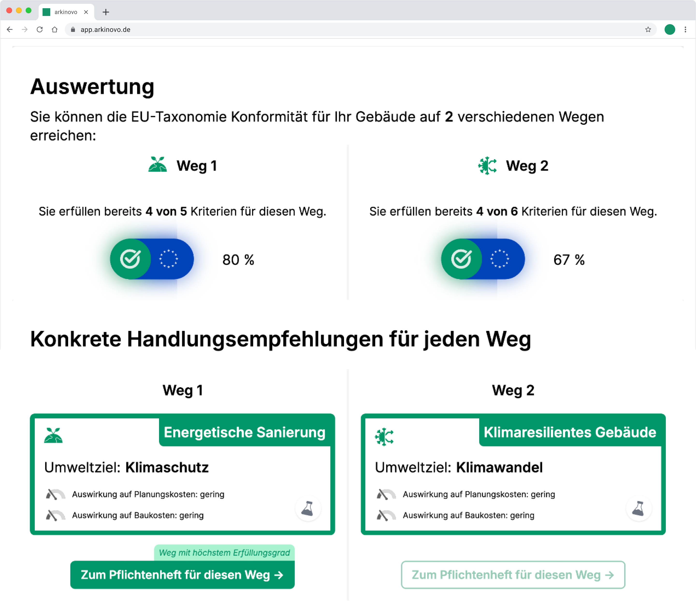Click Planungskosten gauge icon in Klimawandel card
This screenshot has height=616, width=696.
(x=386, y=494)
